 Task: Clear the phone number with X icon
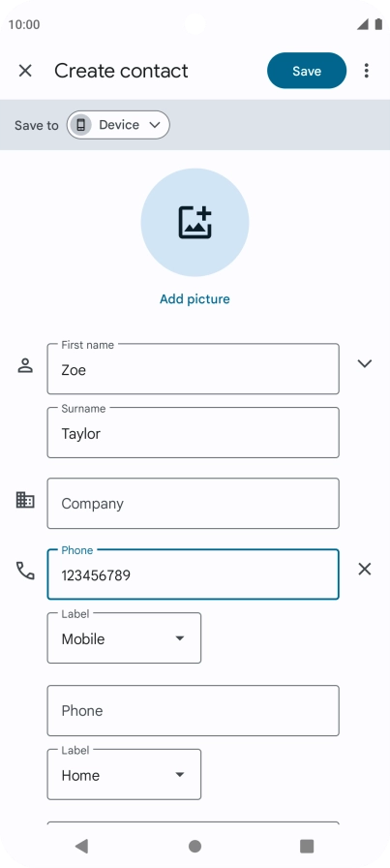365,569
